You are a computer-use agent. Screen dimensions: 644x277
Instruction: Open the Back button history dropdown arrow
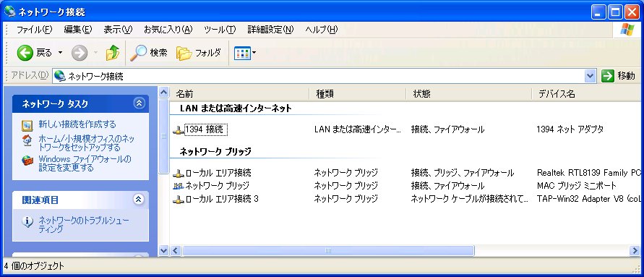click(x=61, y=53)
